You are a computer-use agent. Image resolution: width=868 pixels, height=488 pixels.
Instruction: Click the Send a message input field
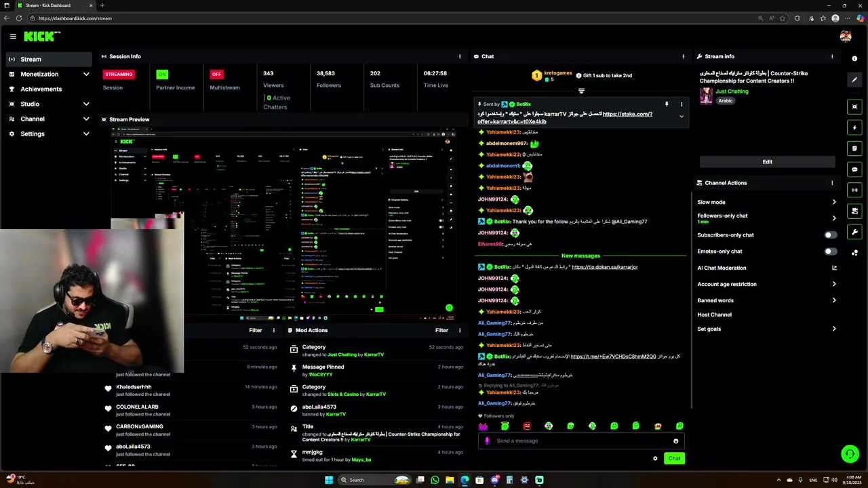[580, 441]
